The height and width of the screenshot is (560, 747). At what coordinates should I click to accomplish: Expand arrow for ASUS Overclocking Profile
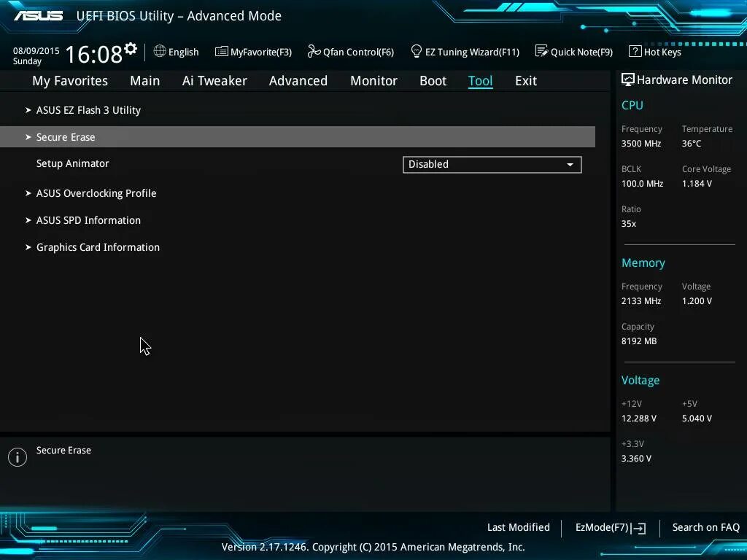(x=28, y=193)
